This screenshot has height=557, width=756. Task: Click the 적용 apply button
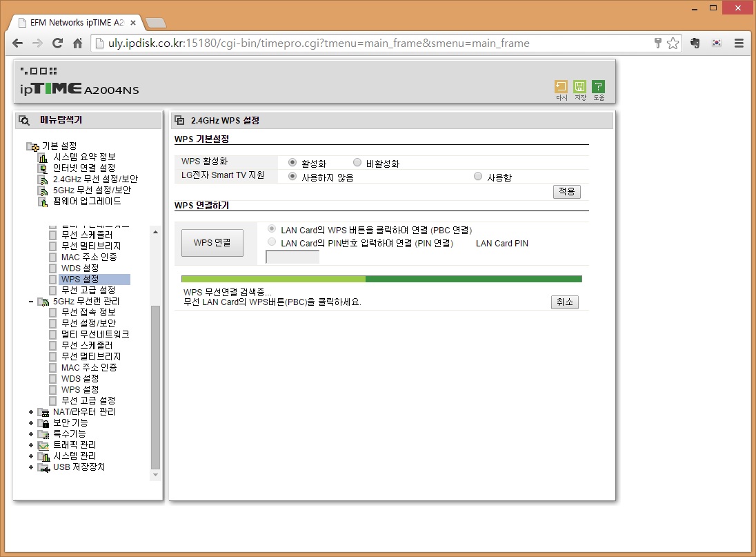point(566,192)
